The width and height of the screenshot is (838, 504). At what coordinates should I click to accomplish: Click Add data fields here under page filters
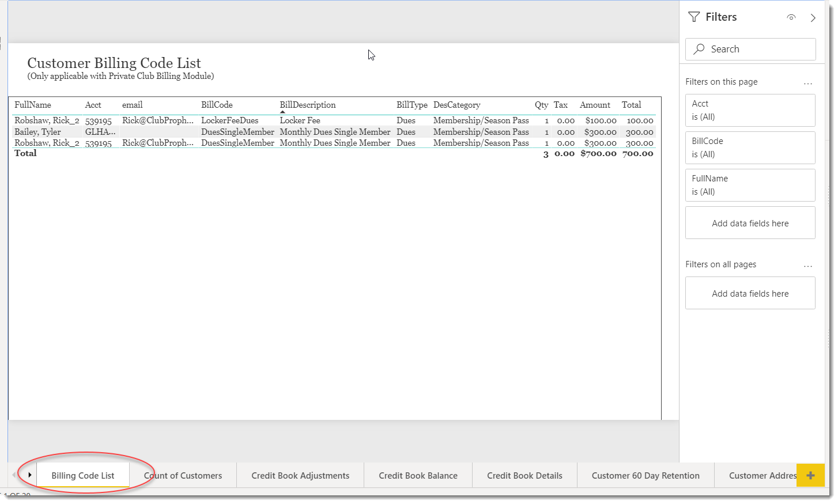coord(750,222)
